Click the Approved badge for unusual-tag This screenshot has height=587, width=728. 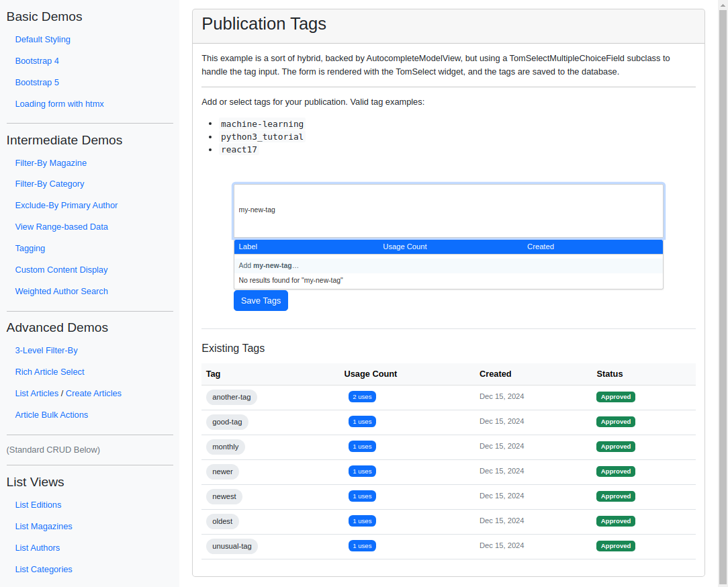tap(616, 545)
